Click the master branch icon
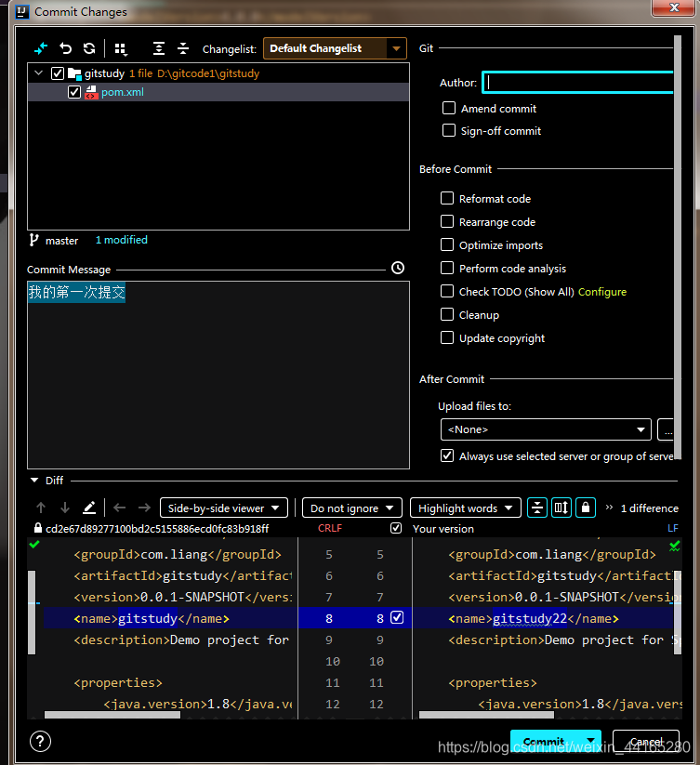Screen dimensions: 700x765 (33, 240)
